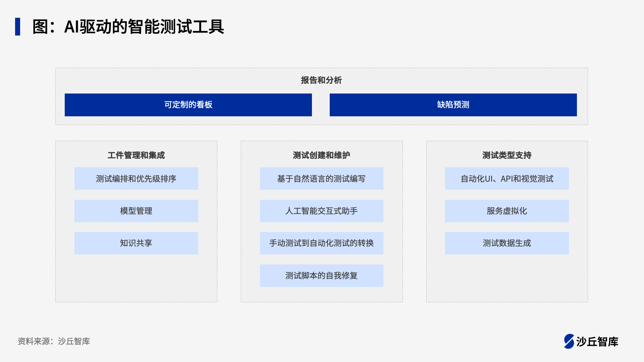Click the 测试类型支持 heading
Viewport: 644px width, 362px height.
click(507, 155)
